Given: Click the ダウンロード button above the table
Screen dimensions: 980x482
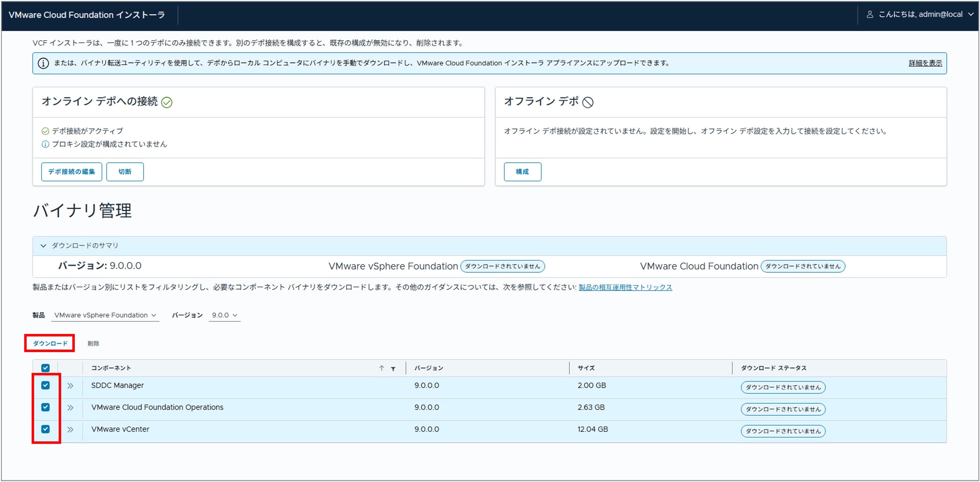Looking at the screenshot, I should [50, 344].
